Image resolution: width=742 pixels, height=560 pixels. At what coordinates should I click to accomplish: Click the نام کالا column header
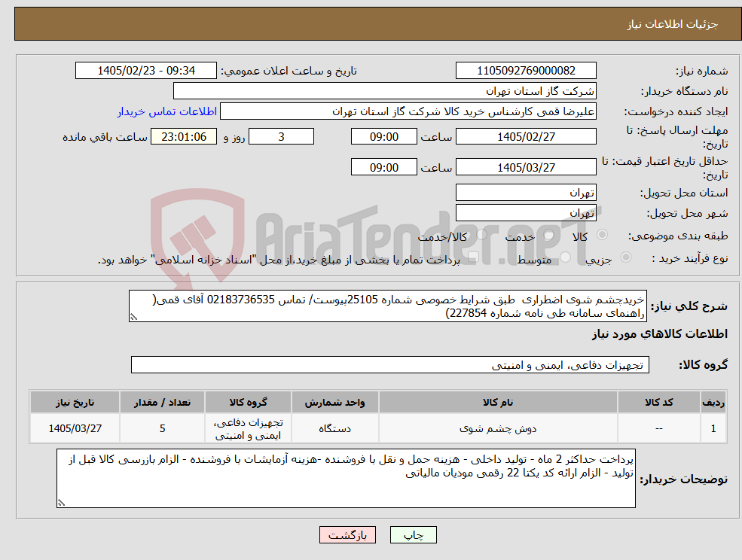point(498,402)
